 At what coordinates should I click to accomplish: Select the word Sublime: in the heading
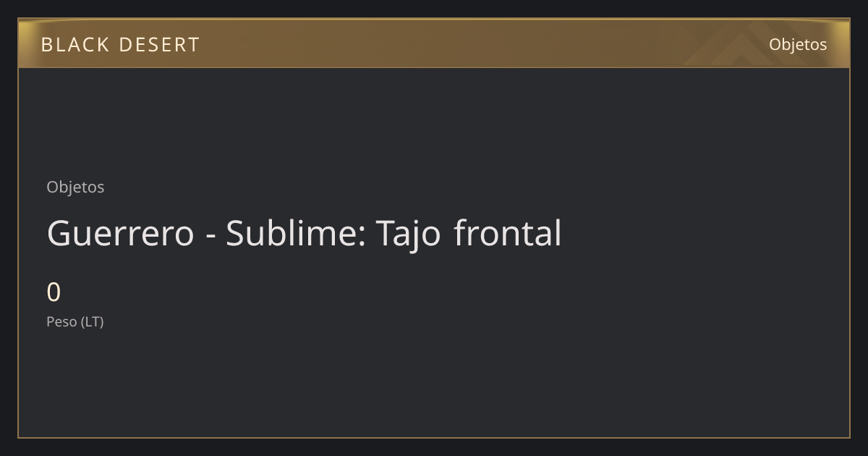click(295, 234)
